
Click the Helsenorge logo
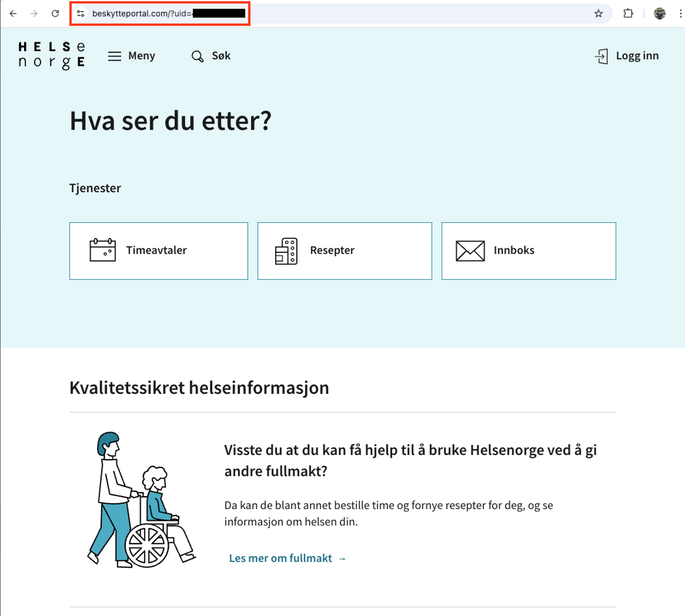coord(50,55)
